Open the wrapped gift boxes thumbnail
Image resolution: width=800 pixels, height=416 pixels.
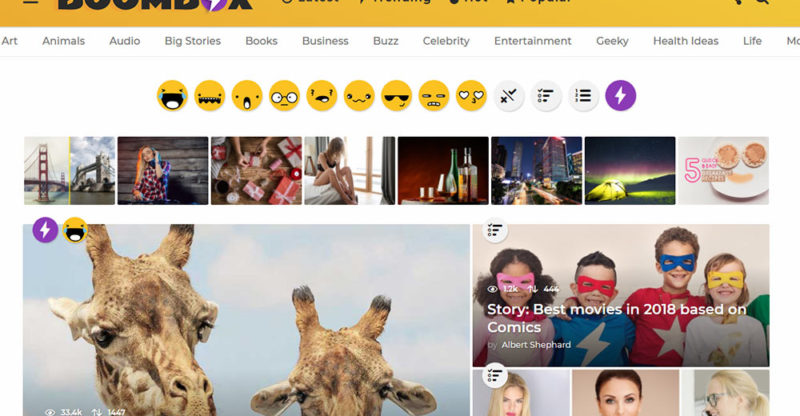tap(256, 170)
